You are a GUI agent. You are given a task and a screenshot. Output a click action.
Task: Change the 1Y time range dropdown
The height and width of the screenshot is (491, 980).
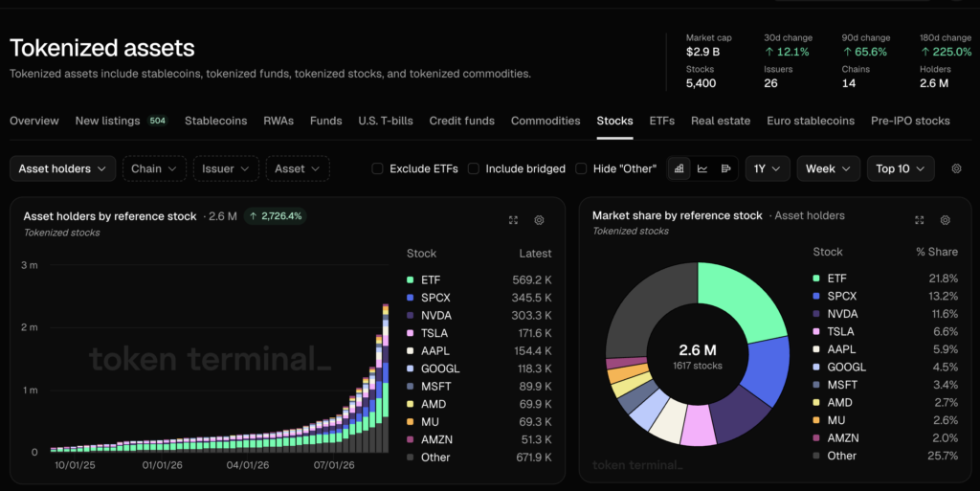(768, 168)
